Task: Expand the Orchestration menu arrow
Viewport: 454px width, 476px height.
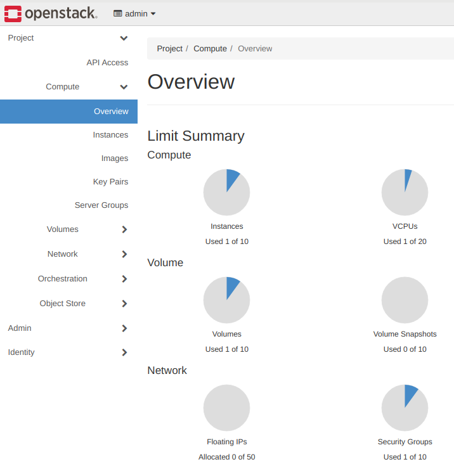Action: pos(124,279)
